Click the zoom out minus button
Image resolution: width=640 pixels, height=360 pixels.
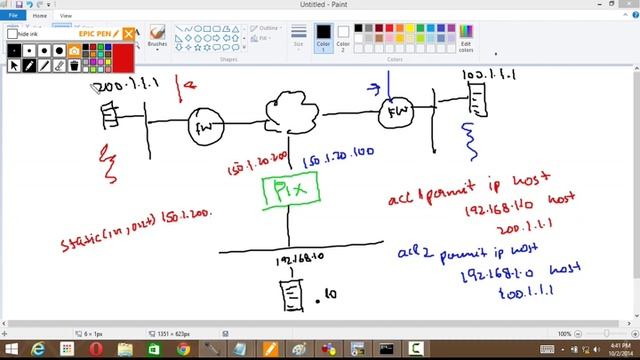pos(578,334)
